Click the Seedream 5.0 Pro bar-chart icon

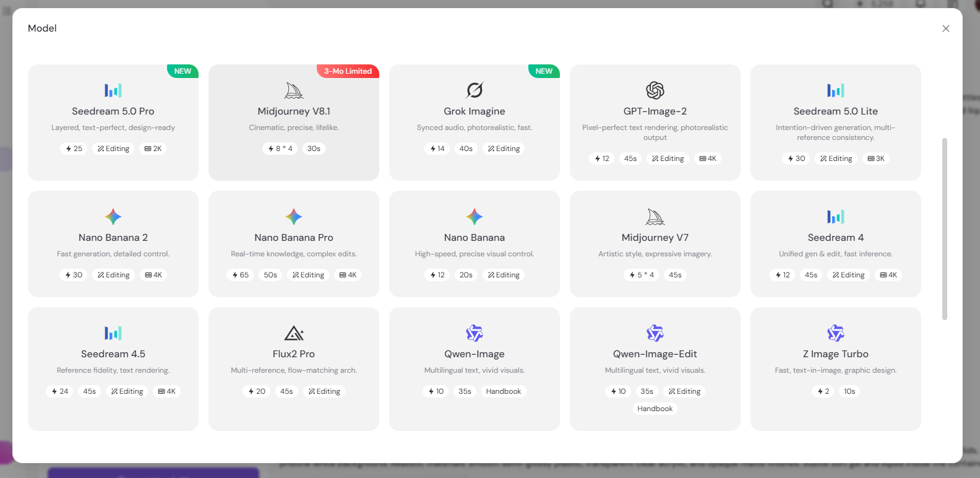click(x=113, y=90)
